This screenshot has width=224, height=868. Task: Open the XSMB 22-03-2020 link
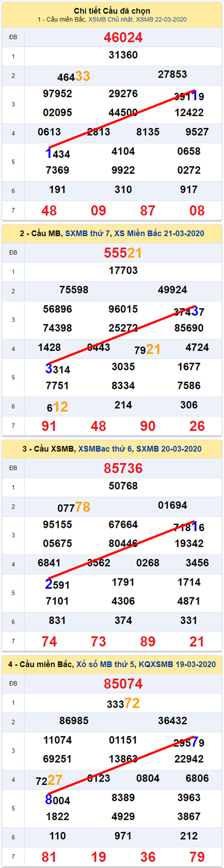161,20
